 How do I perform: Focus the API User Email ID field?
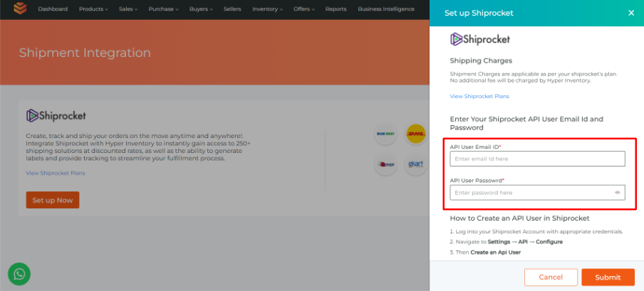(538, 159)
